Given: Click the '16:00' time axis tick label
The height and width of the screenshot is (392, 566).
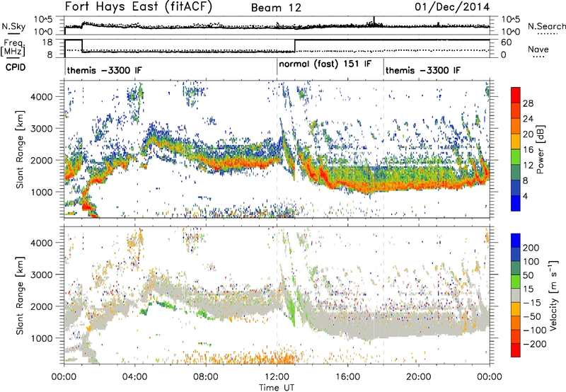Looking at the screenshot, I should (347, 377).
